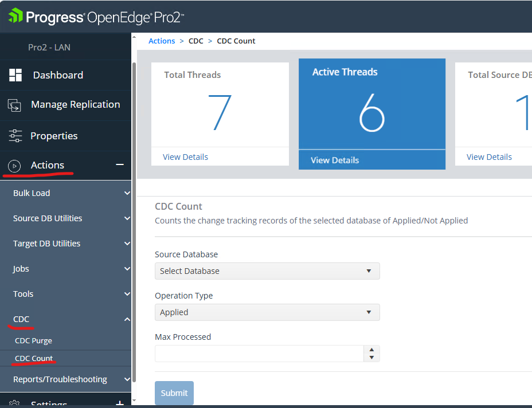Viewport: 532px width, 408px height.
Task: Click the Dashboard grid icon
Action: [x=15, y=75]
